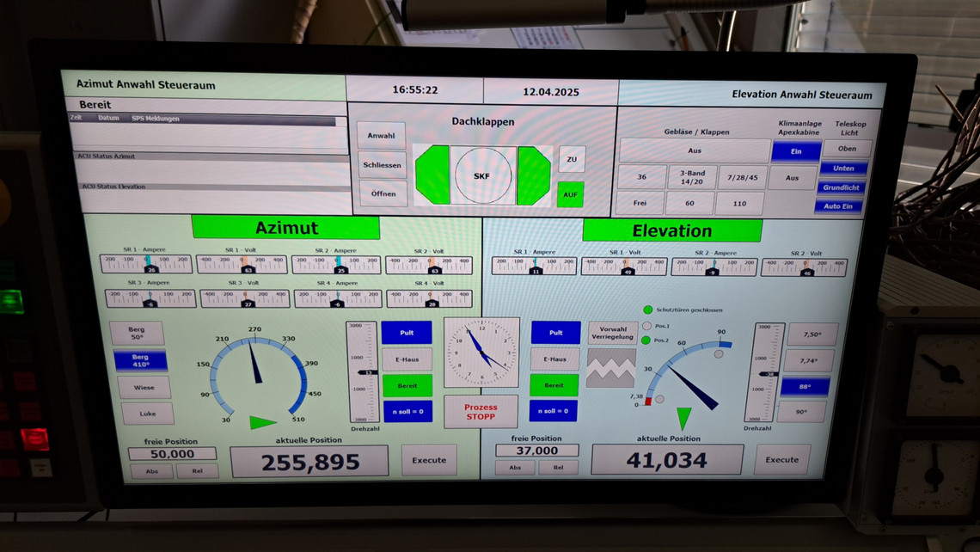Click the SKF roof hatch circle graphic
This screenshot has width=980, height=552.
click(x=482, y=175)
